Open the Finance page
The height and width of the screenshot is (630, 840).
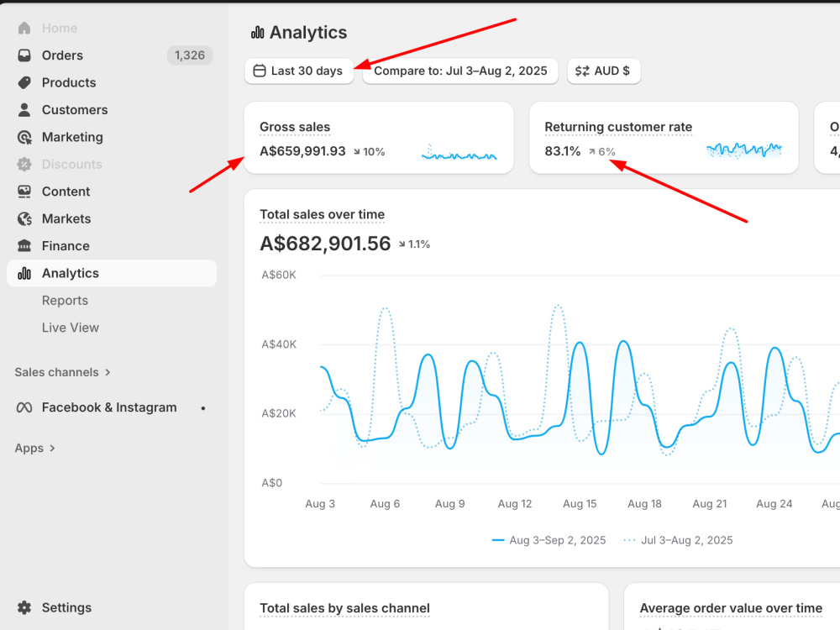coord(112,246)
